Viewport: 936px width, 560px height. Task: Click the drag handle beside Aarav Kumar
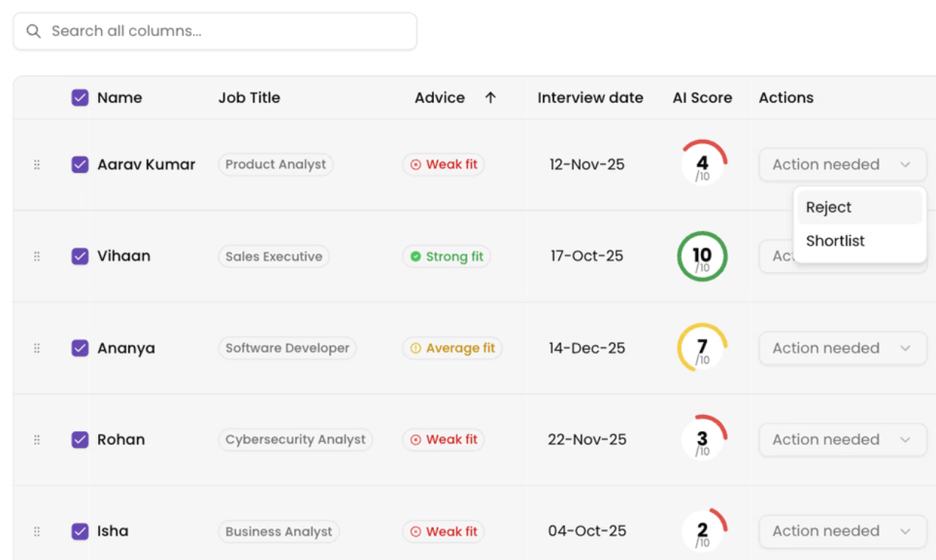coord(36,164)
